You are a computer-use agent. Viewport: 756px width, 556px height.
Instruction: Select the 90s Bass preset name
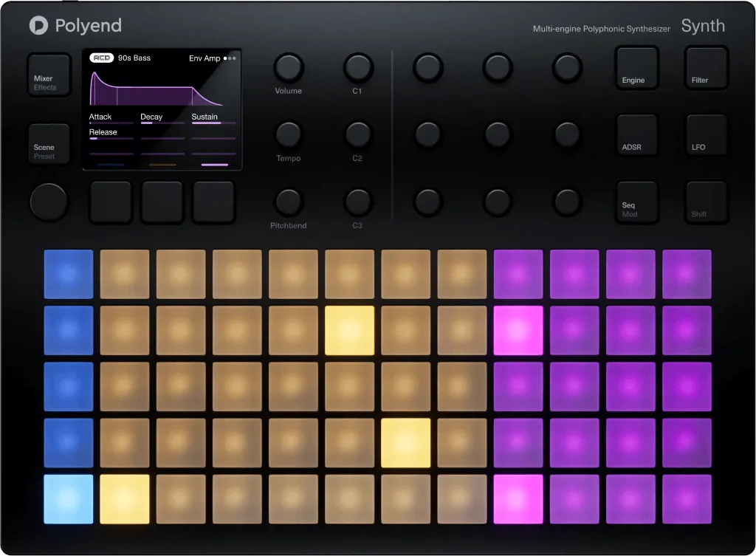coord(134,58)
